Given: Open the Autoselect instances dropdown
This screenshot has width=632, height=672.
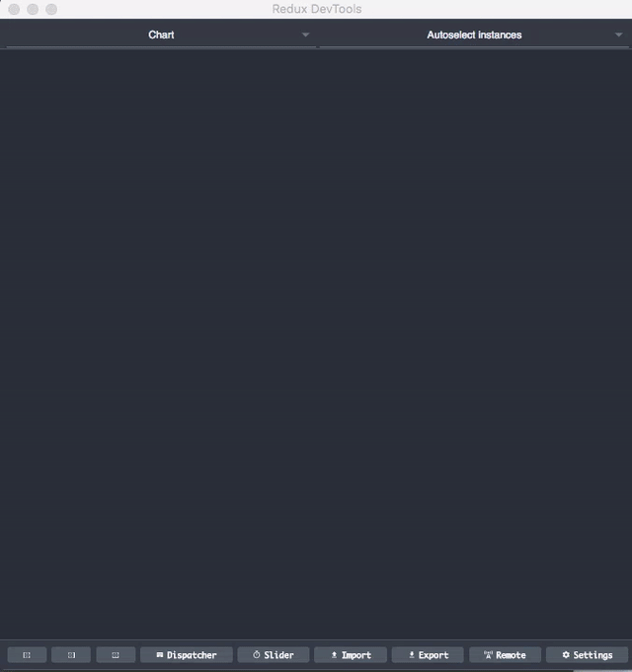Looking at the screenshot, I should pyautogui.click(x=474, y=36).
